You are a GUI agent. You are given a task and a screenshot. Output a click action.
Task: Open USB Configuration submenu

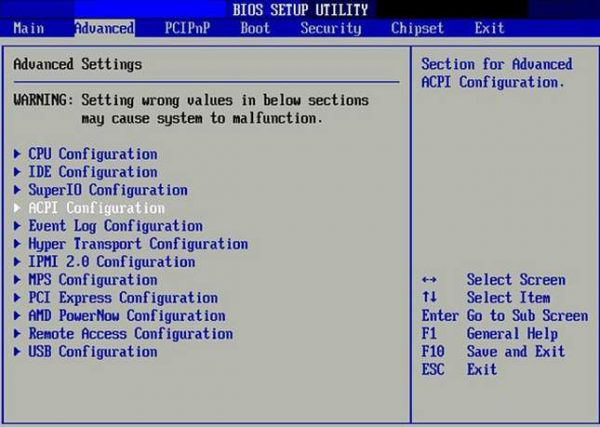[x=92, y=352]
